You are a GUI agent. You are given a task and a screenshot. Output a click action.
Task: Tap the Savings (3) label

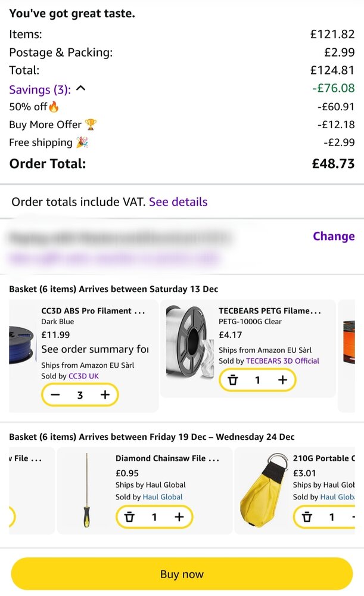point(40,89)
